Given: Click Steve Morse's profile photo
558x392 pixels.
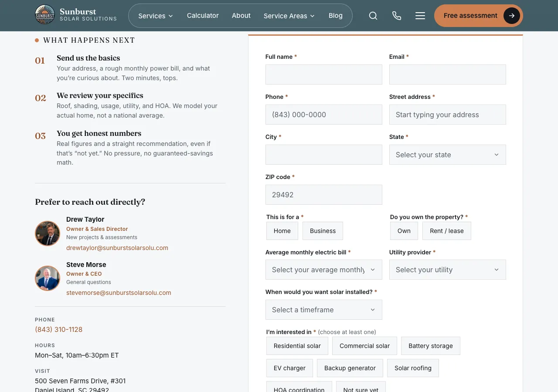Looking at the screenshot, I should [x=48, y=278].
